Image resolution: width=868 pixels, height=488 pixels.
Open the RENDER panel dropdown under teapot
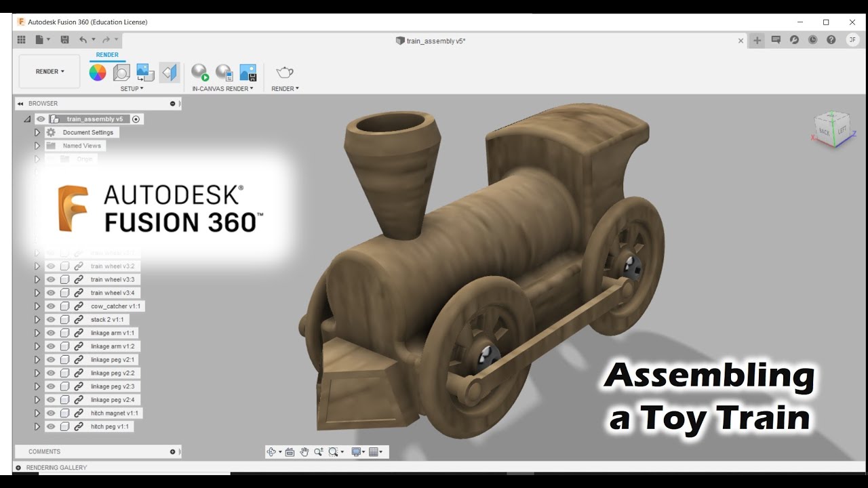coord(285,89)
